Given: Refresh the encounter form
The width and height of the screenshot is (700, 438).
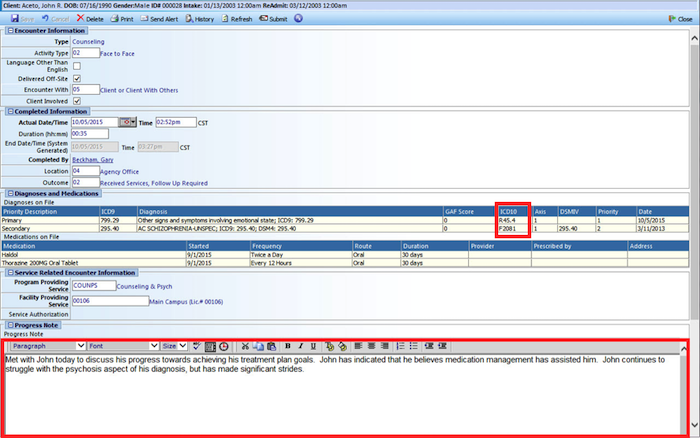Looking at the screenshot, I should tap(237, 19).
